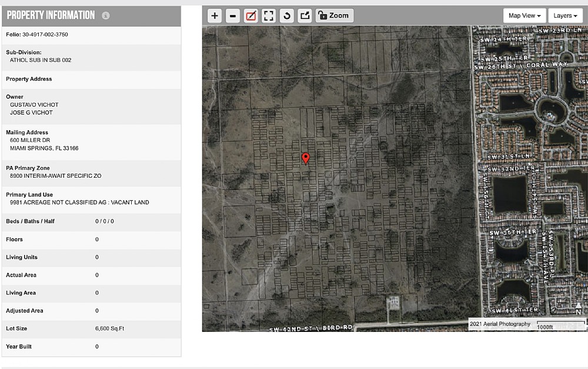588x369 pixels.
Task: Click the Lot Size value 6,600 Sq.Ft
Action: pos(110,328)
